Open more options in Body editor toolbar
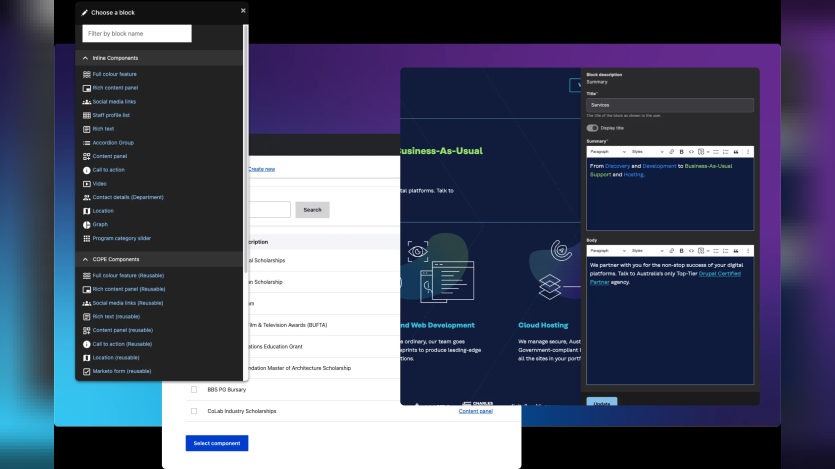The image size is (835, 469). click(x=748, y=251)
